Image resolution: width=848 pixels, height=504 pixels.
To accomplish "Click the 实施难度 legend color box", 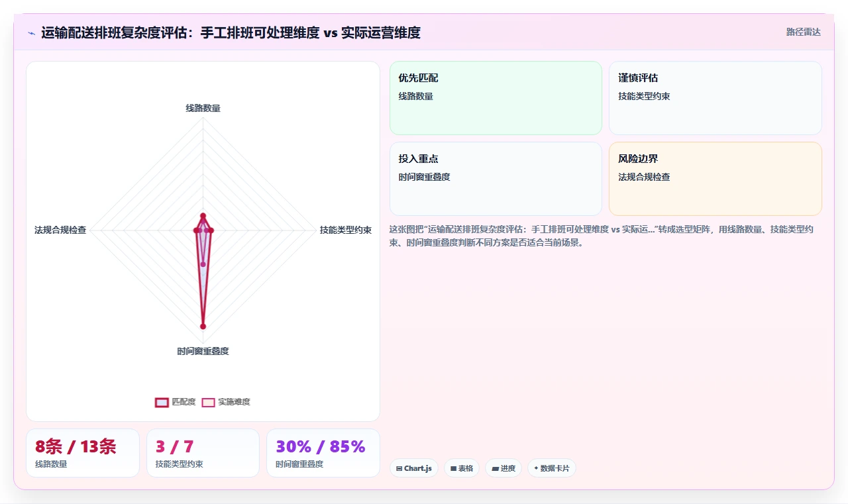I will point(208,402).
